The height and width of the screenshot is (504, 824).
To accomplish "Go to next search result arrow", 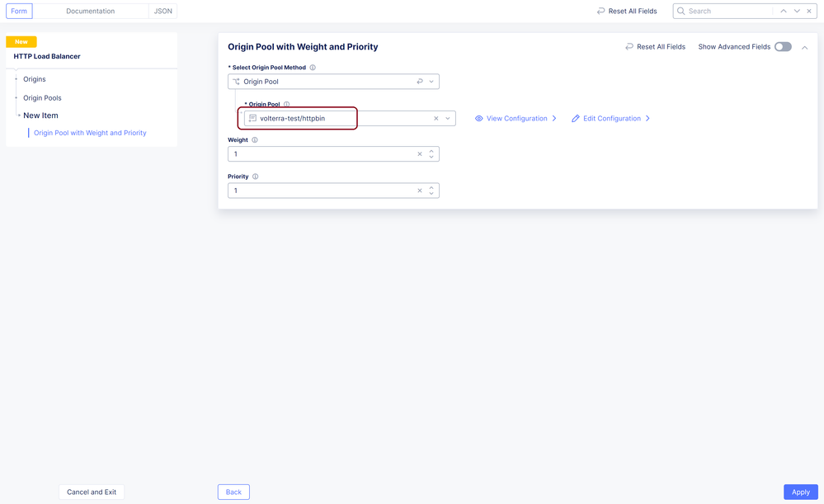I will (797, 12).
